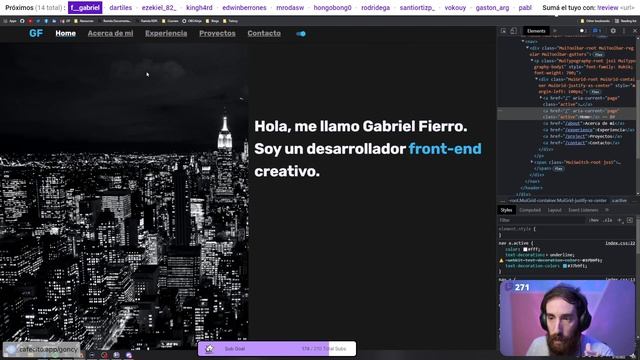This screenshot has height=360, width=640.
Task: Switch to the Computed tab
Action: click(530, 210)
